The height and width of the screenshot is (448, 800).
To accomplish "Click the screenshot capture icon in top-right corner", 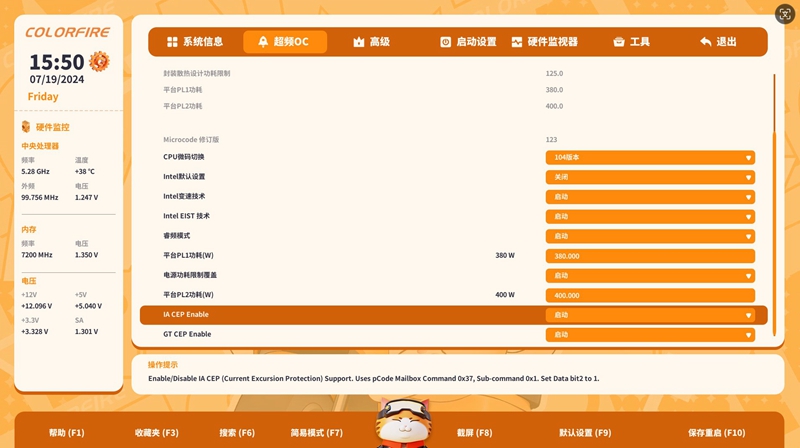I will click(x=785, y=14).
